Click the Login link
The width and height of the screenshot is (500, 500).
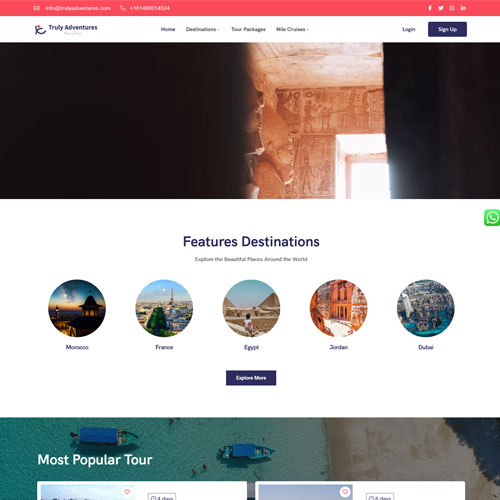click(x=409, y=29)
